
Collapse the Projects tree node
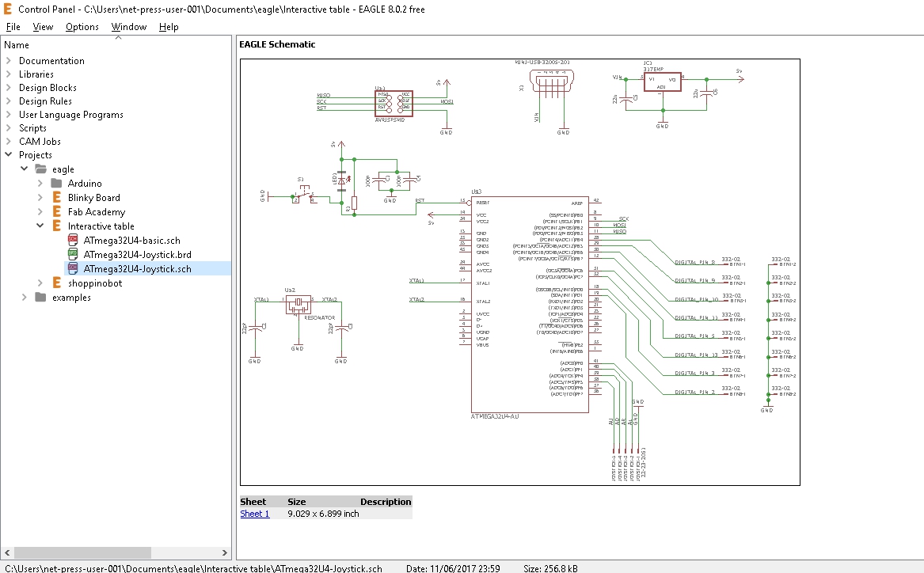(x=9, y=155)
